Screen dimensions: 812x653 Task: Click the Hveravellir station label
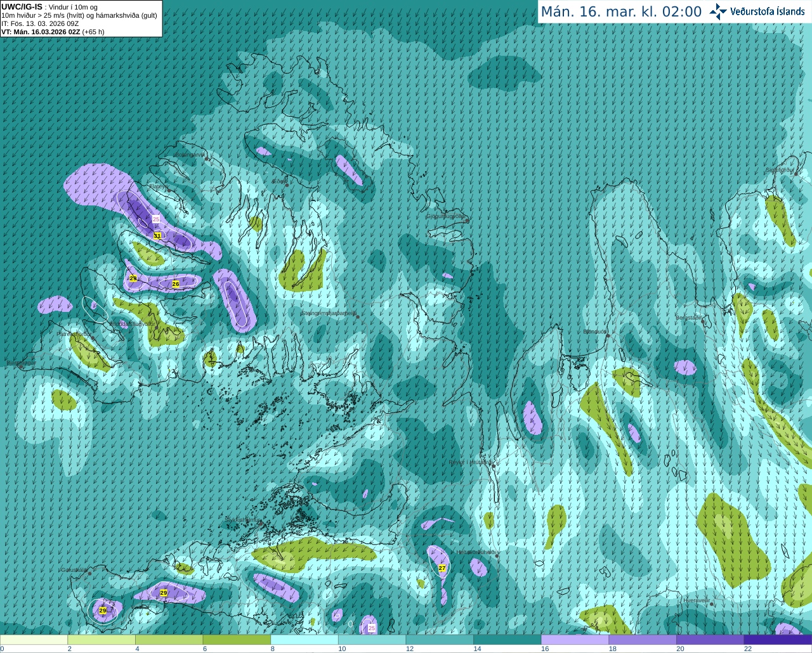pos(697,600)
